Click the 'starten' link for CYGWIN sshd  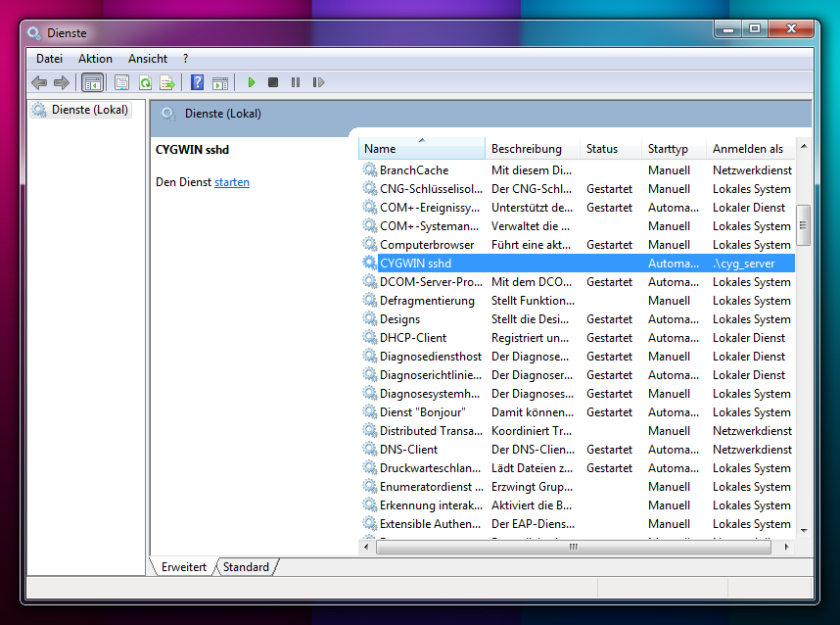point(232,182)
